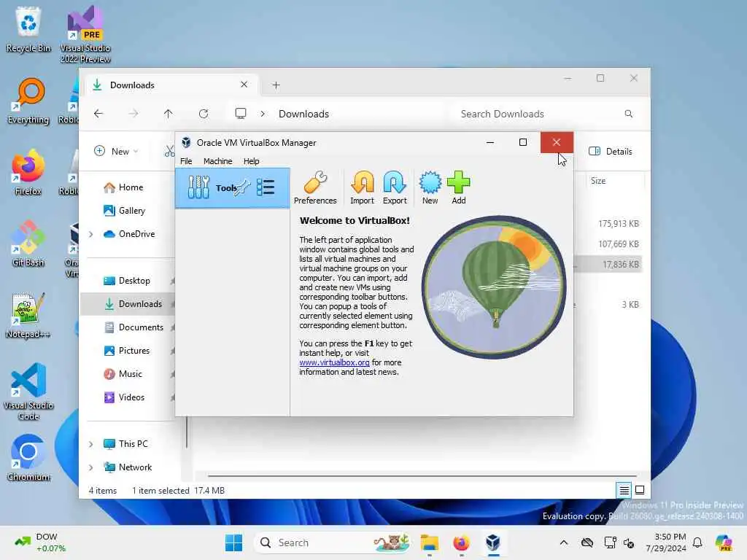Viewport: 747px width, 560px height.
Task: Switch to details list view in Explorer
Action: click(x=624, y=490)
